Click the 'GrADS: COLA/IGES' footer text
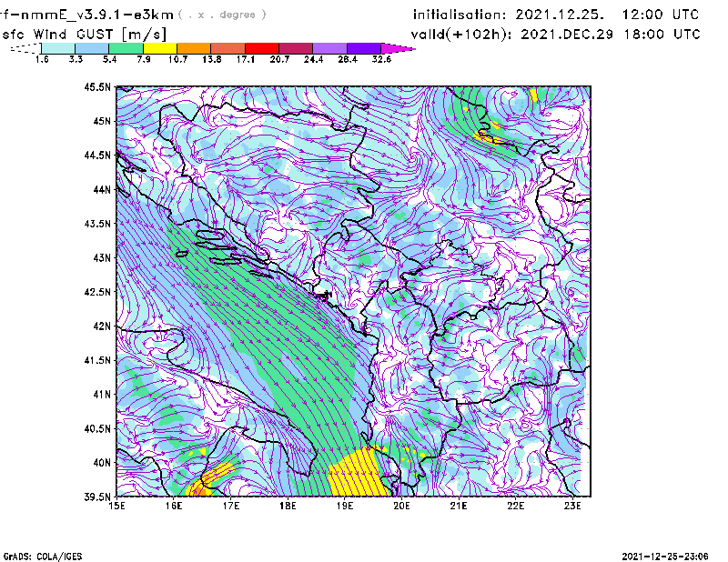This screenshot has width=728, height=562. [43, 557]
